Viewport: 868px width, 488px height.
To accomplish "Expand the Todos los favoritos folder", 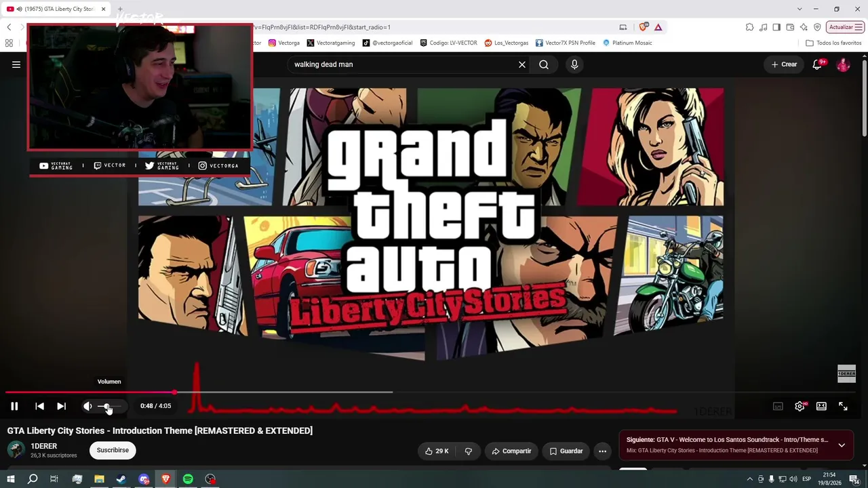I will [833, 43].
